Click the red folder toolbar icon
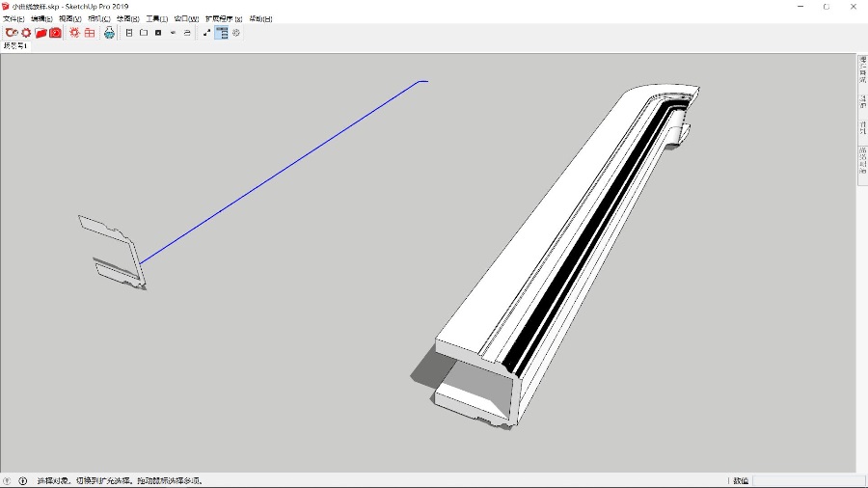868x488 pixels. click(41, 33)
